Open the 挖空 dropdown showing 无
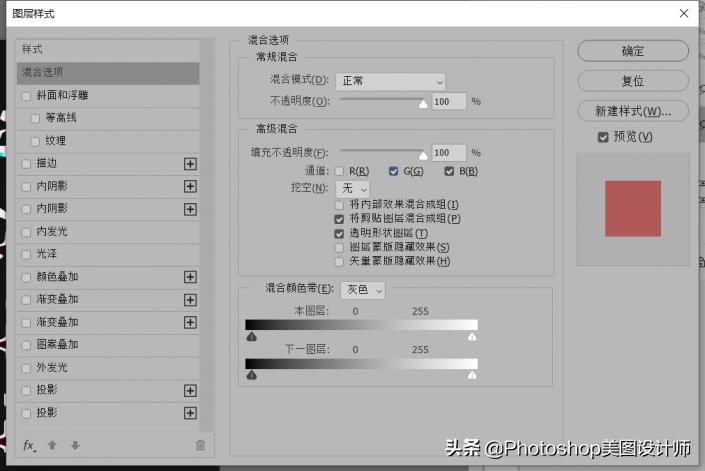This screenshot has width=705, height=471. pos(352,188)
